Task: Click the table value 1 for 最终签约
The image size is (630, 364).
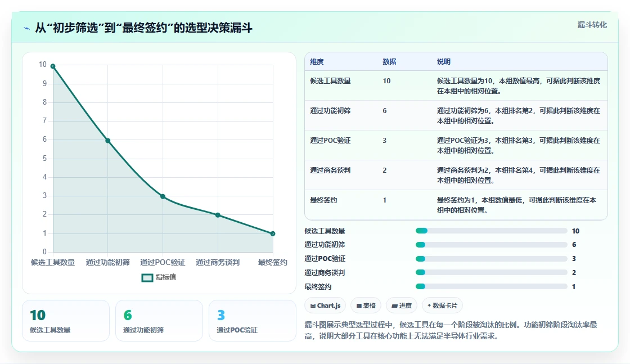Action: point(385,200)
